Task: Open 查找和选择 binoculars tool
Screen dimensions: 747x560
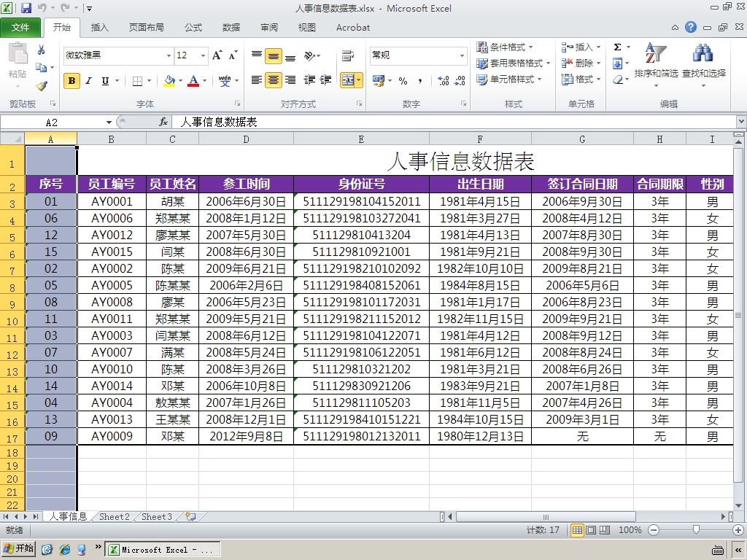Action: (x=704, y=64)
